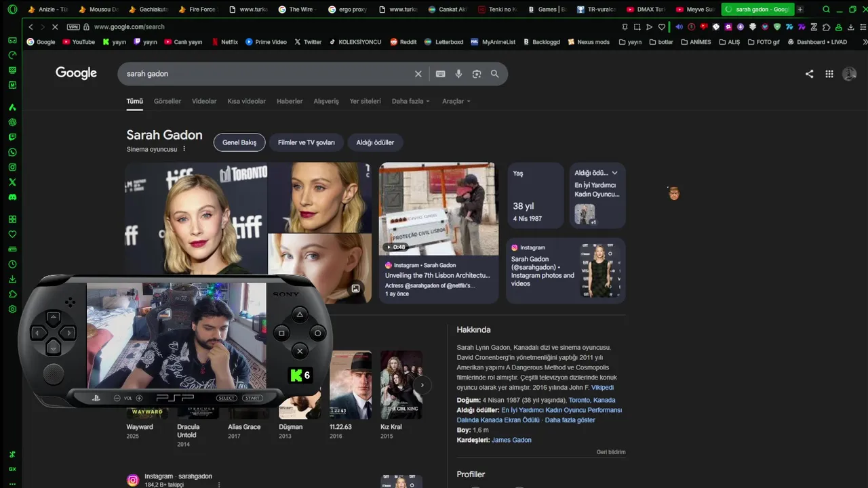This screenshot has width=868, height=488.
Task: Expand the Araçlar dropdown
Action: click(456, 101)
